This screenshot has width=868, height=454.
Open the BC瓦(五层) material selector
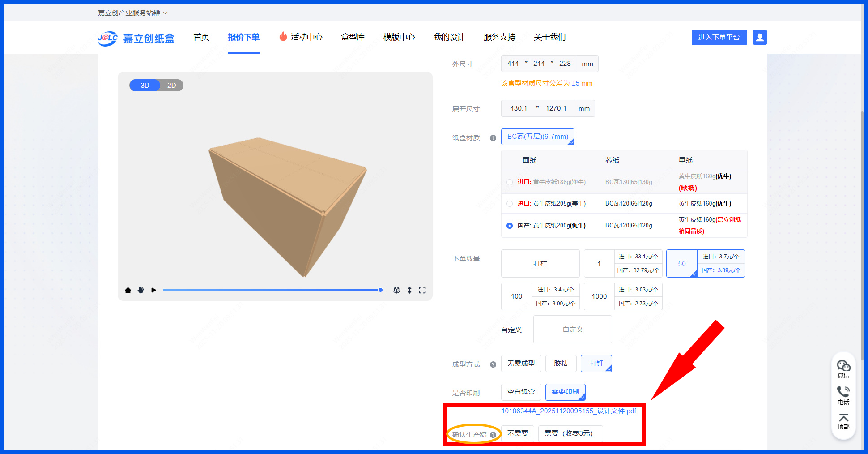pos(537,137)
